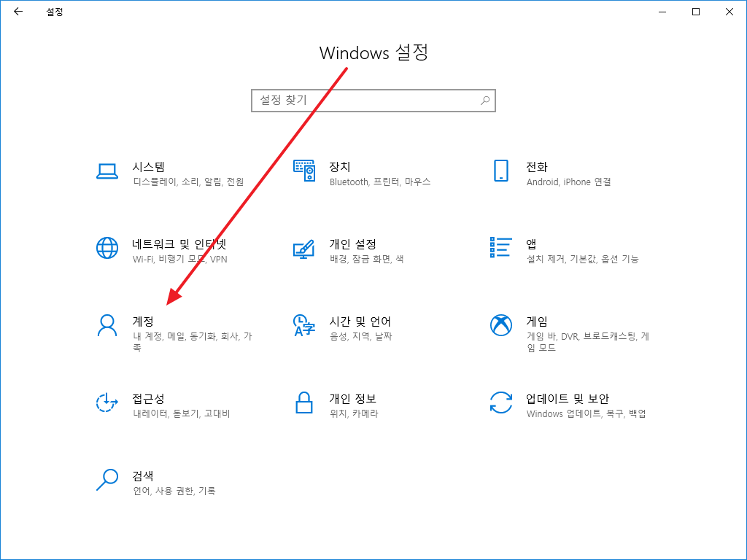Open the 시스템 laptop icon
The height and width of the screenshot is (560, 747).
[107, 171]
